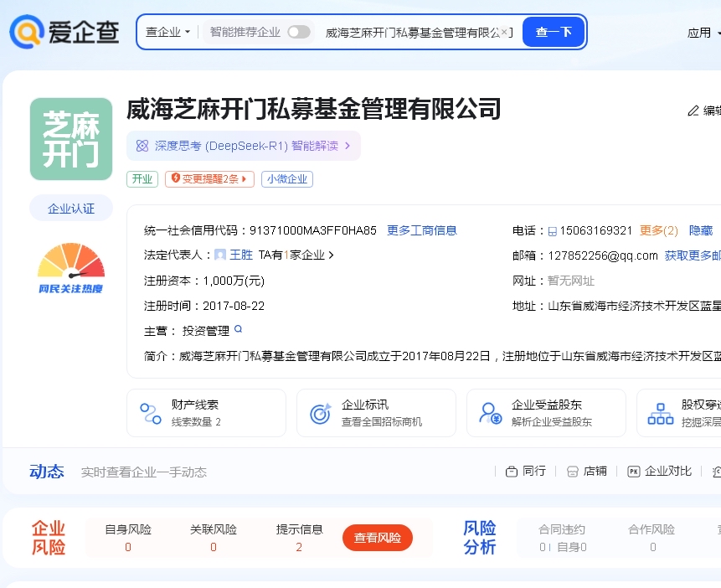The width and height of the screenshot is (721, 588).
Task: Click the pencil edit icon
Action: [x=693, y=111]
